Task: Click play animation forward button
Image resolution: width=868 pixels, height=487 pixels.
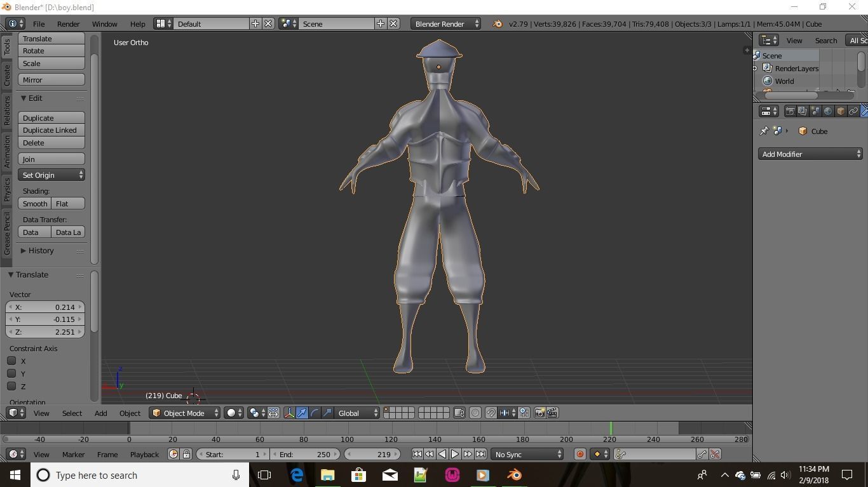Action: [455, 455]
